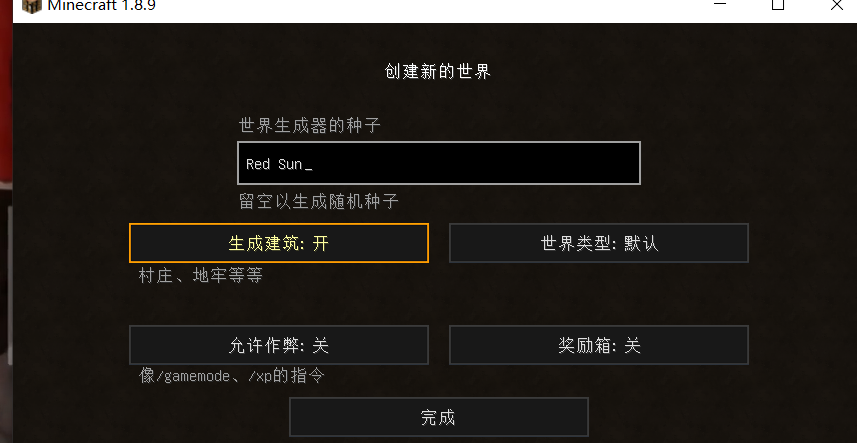This screenshot has height=443, width=857.
Task: Click the 世界生成器的种子 label
Action: point(310,126)
